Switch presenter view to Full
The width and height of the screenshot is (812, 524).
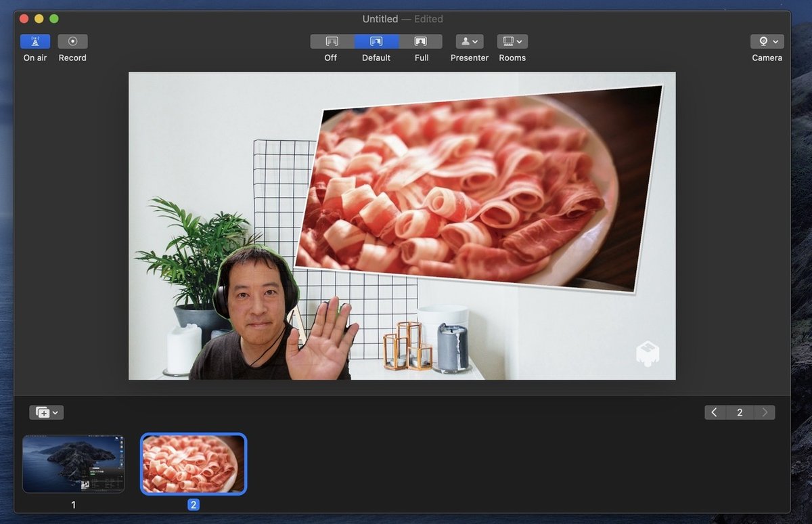(x=420, y=41)
